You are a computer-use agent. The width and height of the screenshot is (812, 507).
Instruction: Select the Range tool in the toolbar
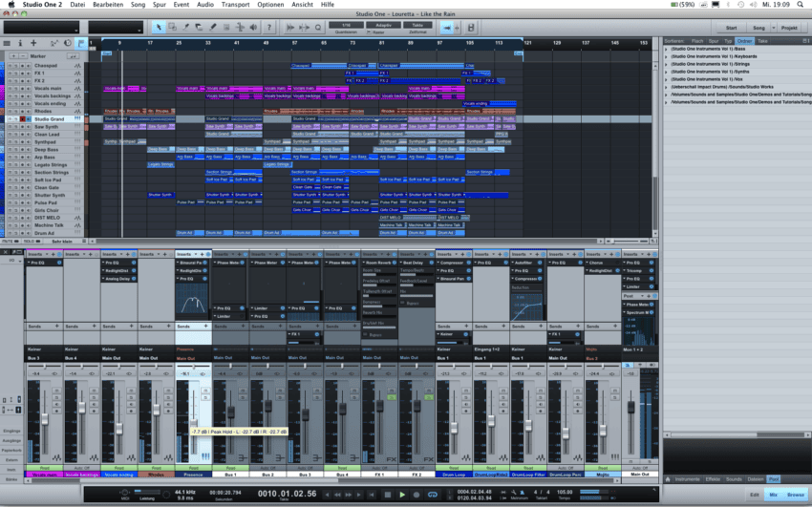coord(172,27)
